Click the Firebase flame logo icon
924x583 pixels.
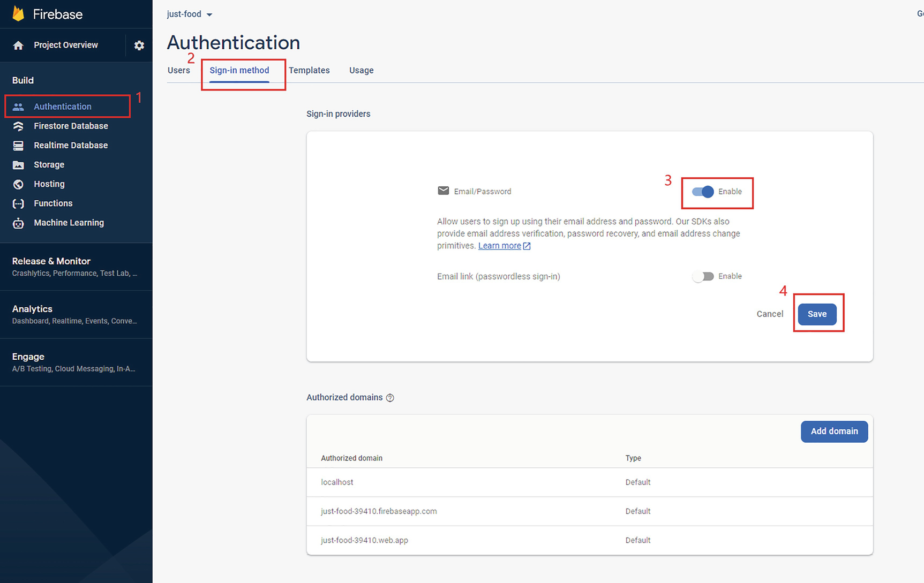(x=18, y=14)
